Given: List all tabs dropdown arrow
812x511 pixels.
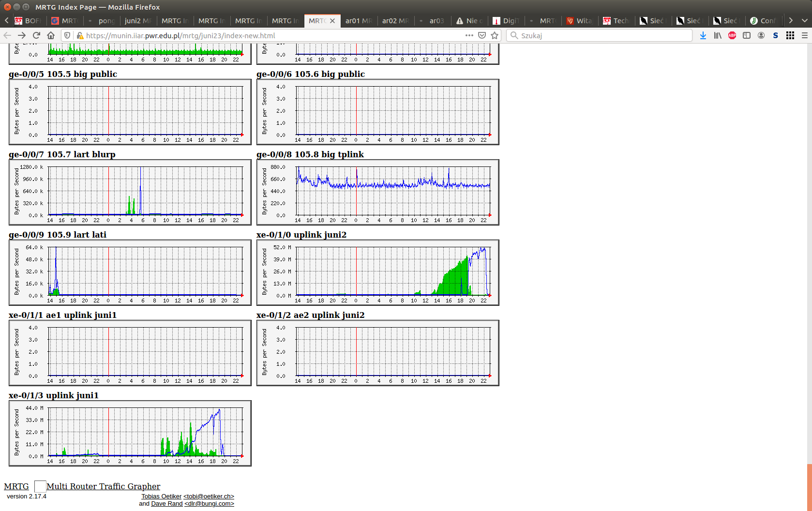Looking at the screenshot, I should pyautogui.click(x=804, y=20).
